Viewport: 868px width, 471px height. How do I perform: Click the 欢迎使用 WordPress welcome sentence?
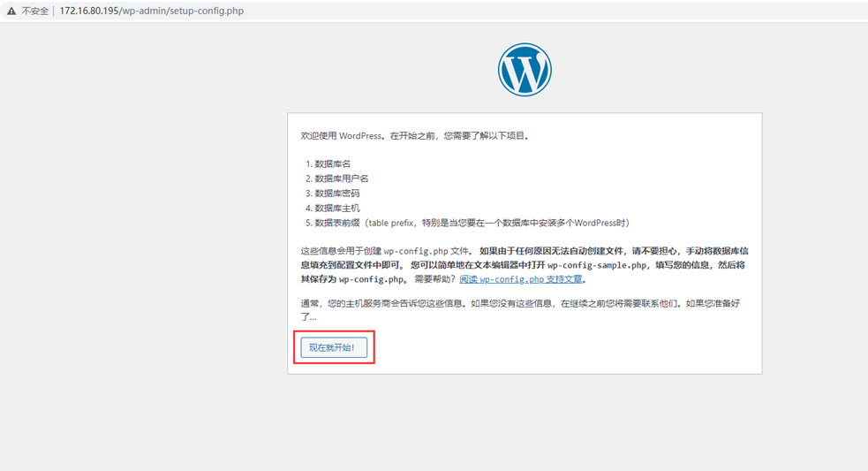click(x=415, y=136)
